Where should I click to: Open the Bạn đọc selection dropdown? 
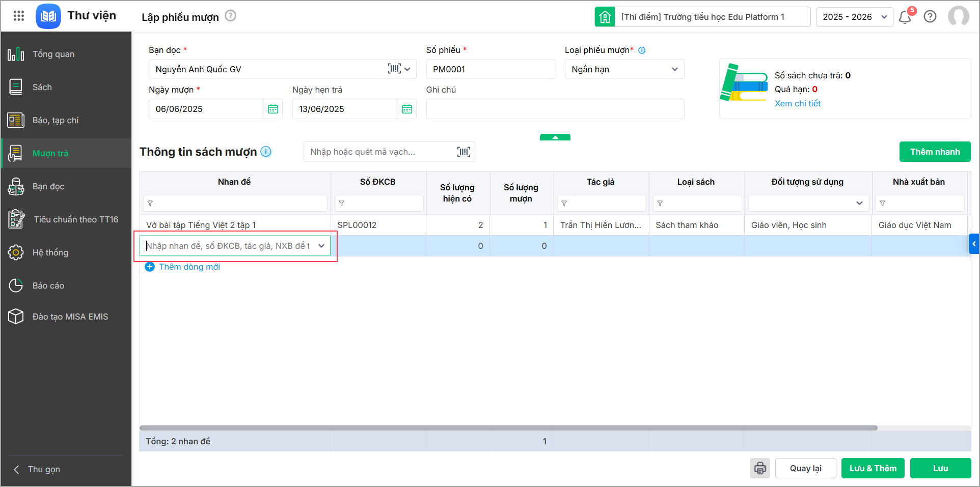407,69
